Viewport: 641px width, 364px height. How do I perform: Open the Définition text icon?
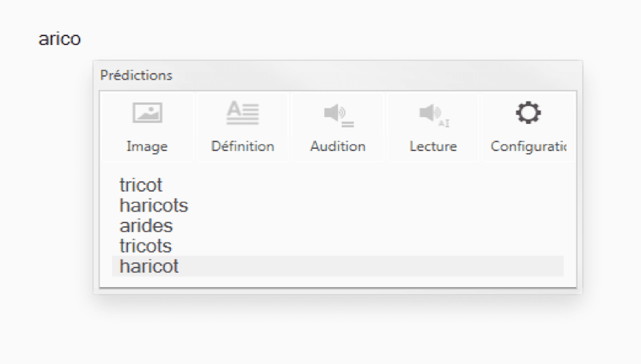tap(242, 113)
